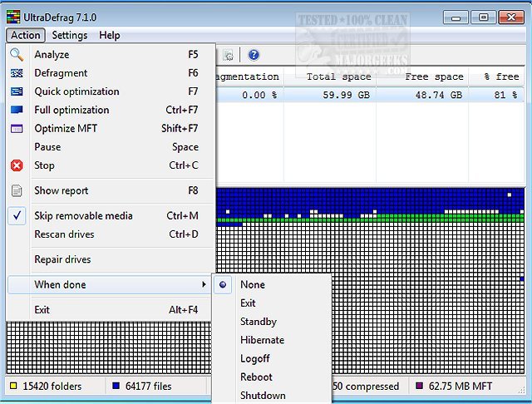Viewport: 532px width, 404px height.
Task: Click the Defragment icon in Action menu
Action: tap(17, 73)
